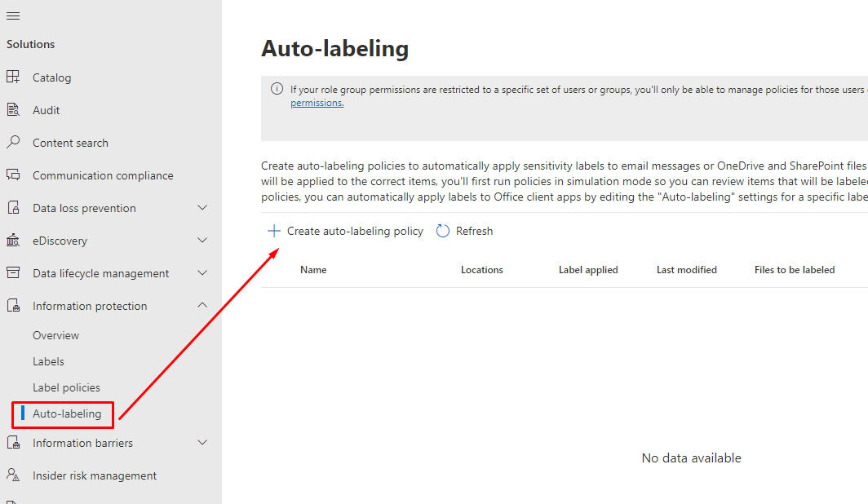
Task: Click the Insider risk management icon
Action: coord(13,475)
